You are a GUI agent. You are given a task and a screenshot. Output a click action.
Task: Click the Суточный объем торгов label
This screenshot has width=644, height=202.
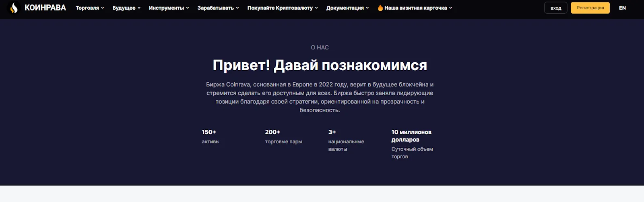412,153
